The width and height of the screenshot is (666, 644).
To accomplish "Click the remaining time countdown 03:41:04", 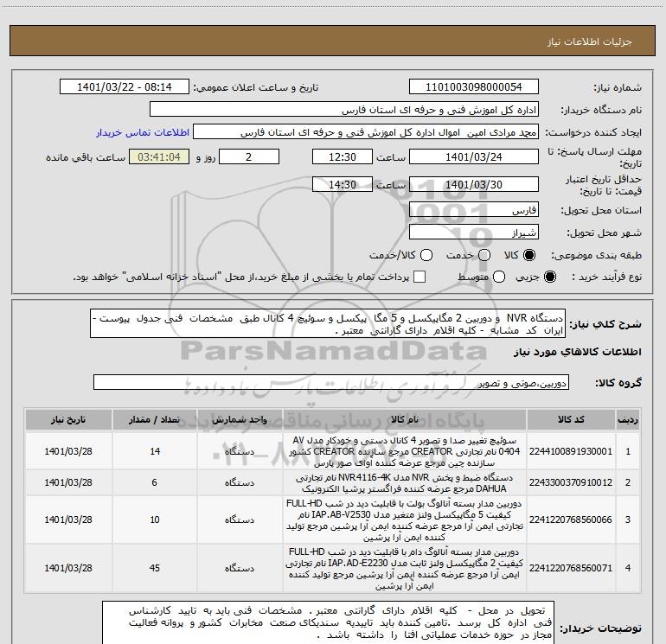I will point(159,156).
